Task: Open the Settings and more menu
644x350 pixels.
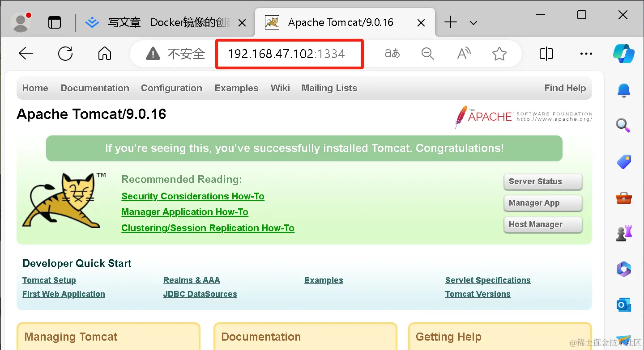Action: (x=586, y=54)
